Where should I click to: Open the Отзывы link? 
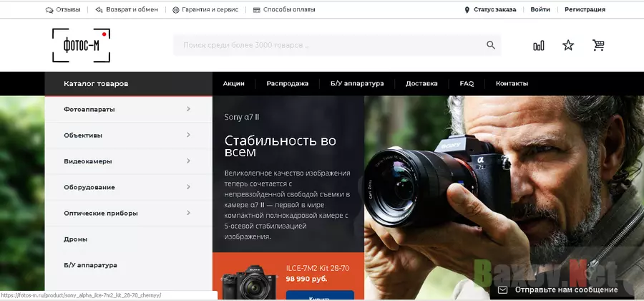[68, 9]
